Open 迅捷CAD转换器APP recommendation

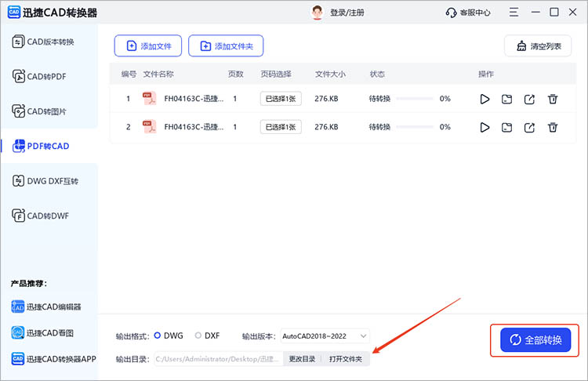click(53, 359)
